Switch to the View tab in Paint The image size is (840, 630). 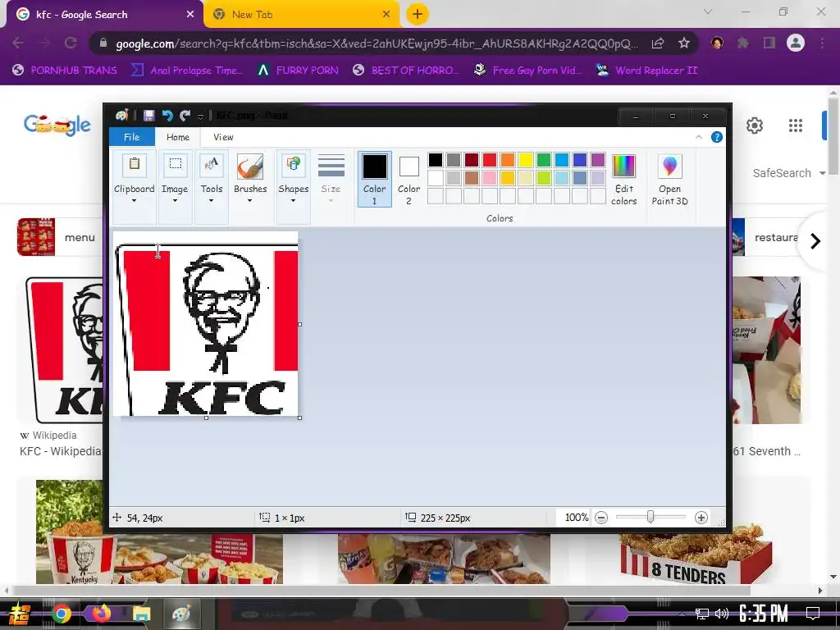223,137
